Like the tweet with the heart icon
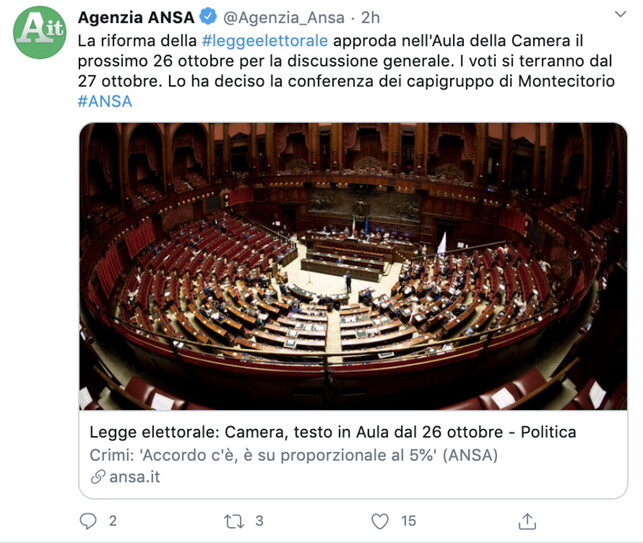The image size is (643, 543). click(x=380, y=521)
